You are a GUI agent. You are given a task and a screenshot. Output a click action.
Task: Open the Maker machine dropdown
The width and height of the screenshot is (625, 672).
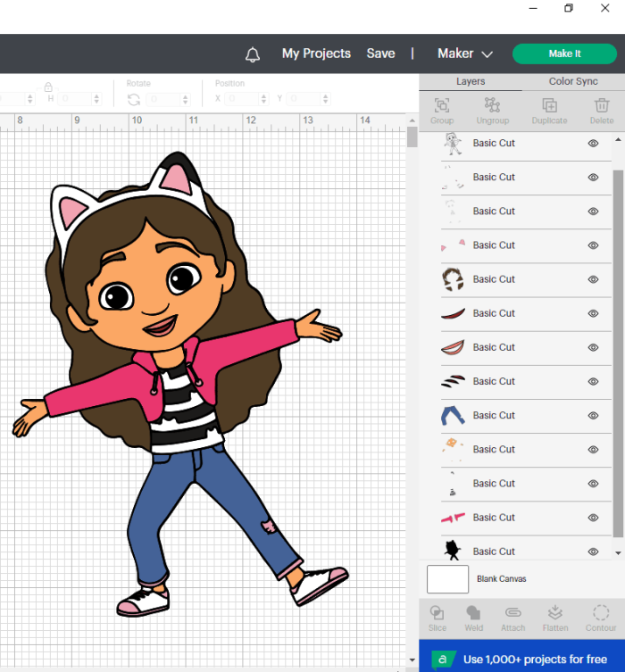[465, 54]
